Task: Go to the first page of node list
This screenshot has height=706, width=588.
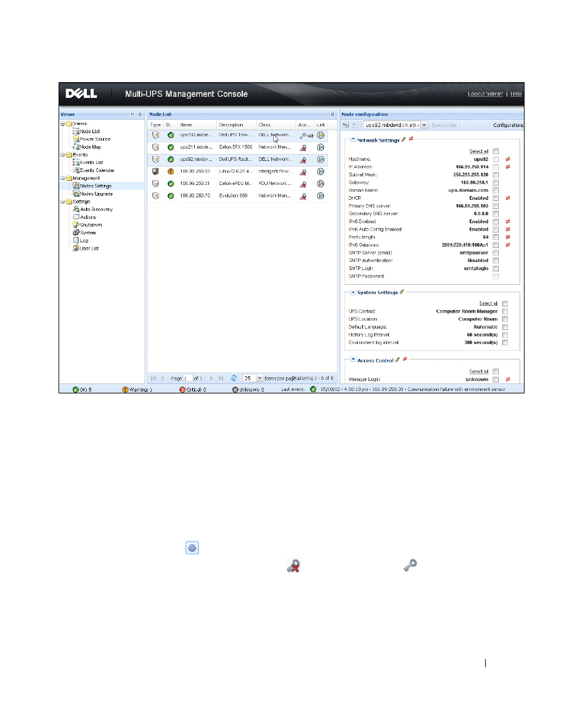Action: click(x=153, y=378)
